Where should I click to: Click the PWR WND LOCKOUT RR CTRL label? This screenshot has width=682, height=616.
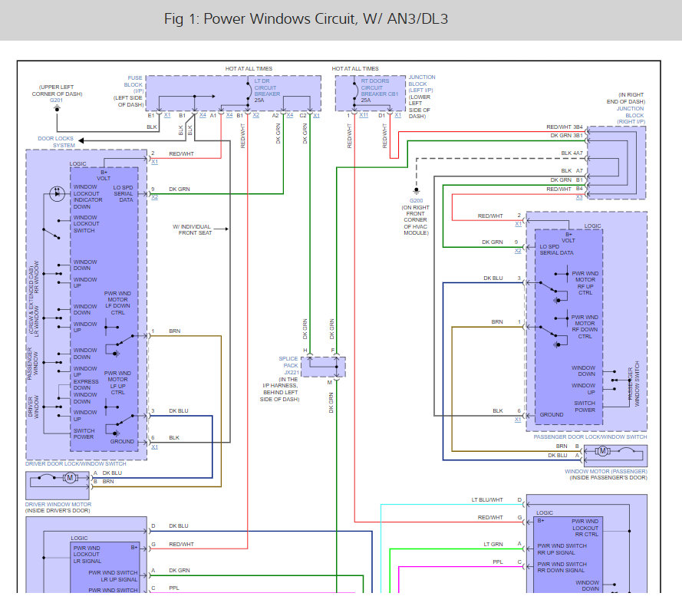pyautogui.click(x=585, y=528)
